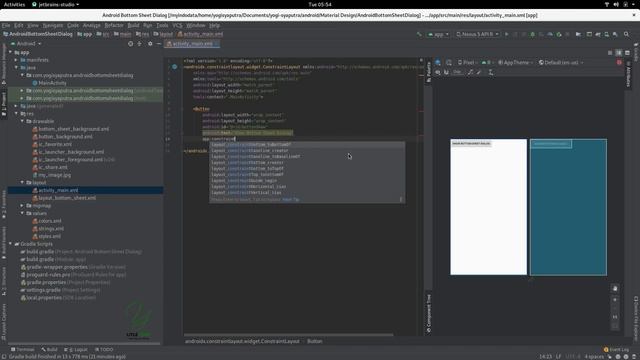
Task: Open the Build tool window at bottom
Action: pyautogui.click(x=49, y=349)
